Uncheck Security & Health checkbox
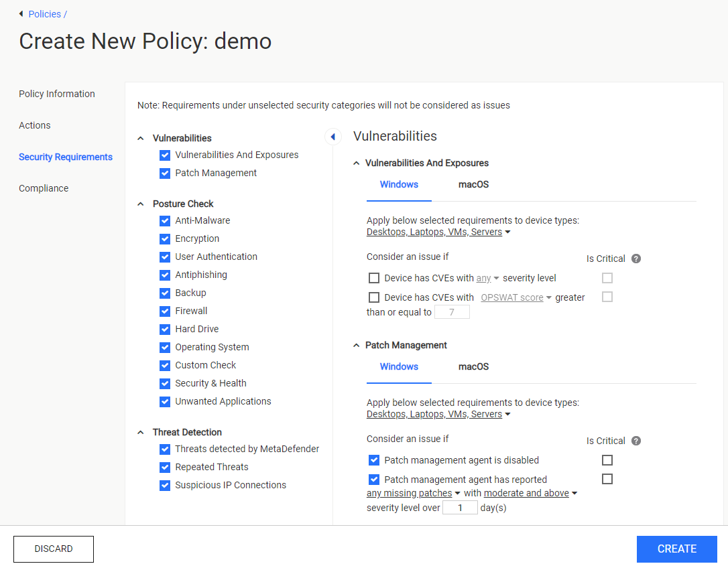728x568 pixels. coord(165,384)
